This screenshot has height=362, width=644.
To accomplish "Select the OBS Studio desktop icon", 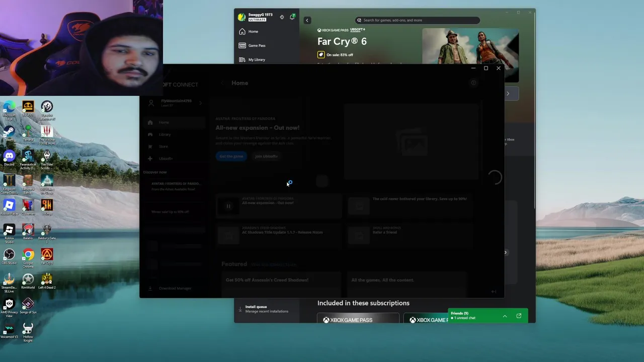I will [9, 256].
